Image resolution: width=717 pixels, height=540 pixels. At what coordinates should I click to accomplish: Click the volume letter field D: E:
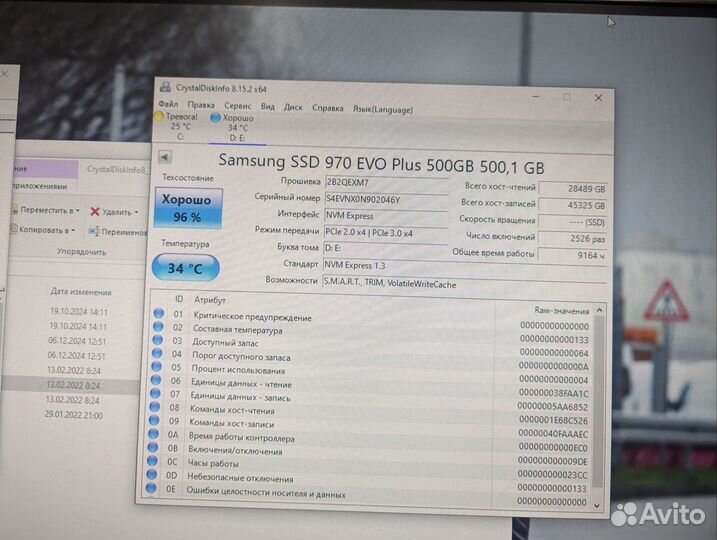pyautogui.click(x=385, y=248)
